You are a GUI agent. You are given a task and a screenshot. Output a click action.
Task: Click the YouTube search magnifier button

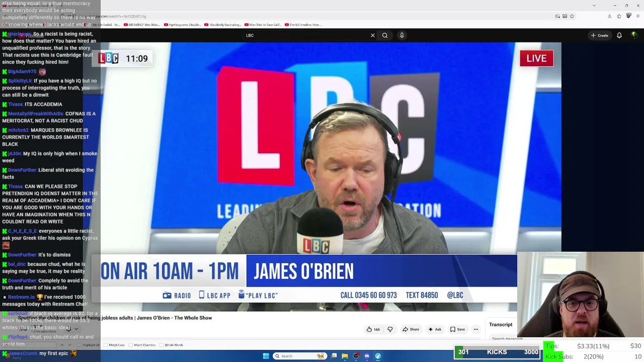point(385,35)
